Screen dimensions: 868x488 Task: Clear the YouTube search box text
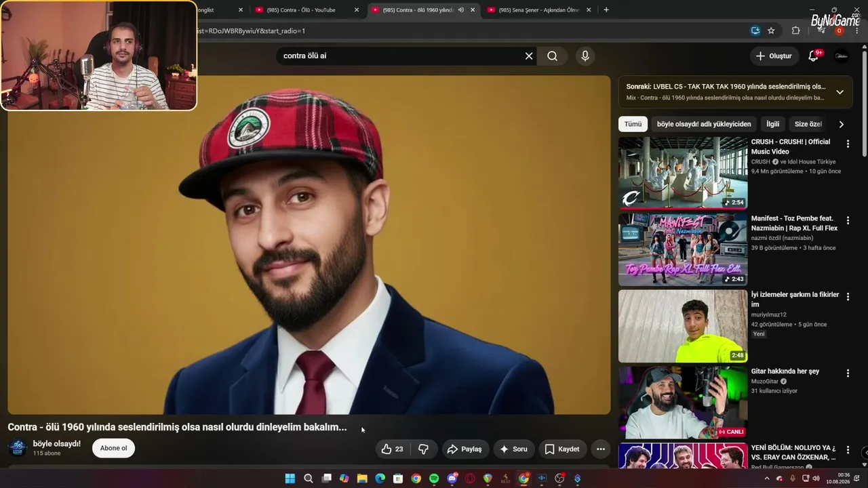pos(529,56)
